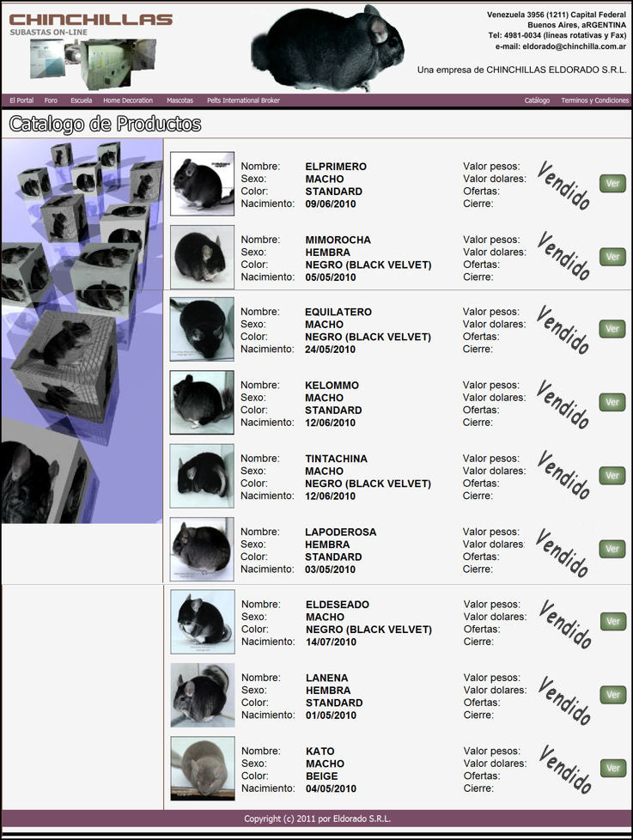Viewport: 633px width, 840px height.
Task: Click the Ver button for MIMOROCHA
Action: (x=612, y=256)
